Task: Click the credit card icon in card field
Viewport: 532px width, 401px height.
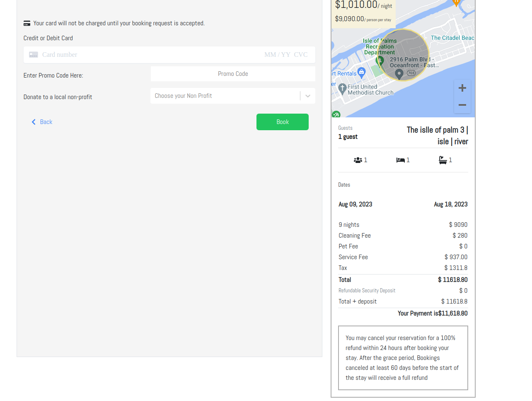Action: pyautogui.click(x=34, y=55)
